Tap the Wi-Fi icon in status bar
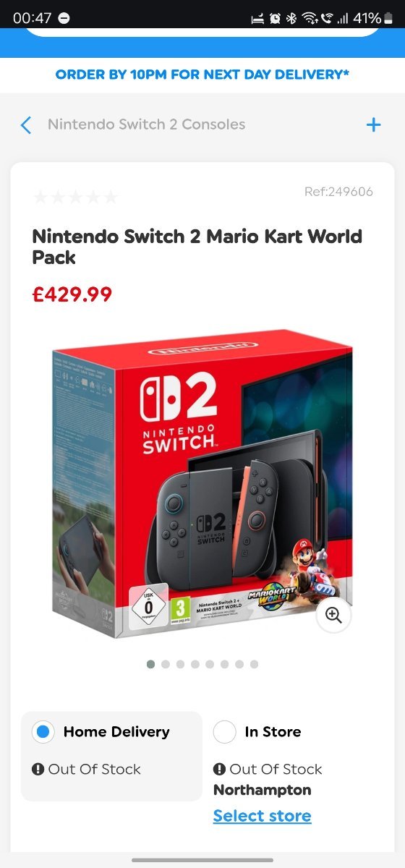Screen dimensions: 405x868 point(310,17)
